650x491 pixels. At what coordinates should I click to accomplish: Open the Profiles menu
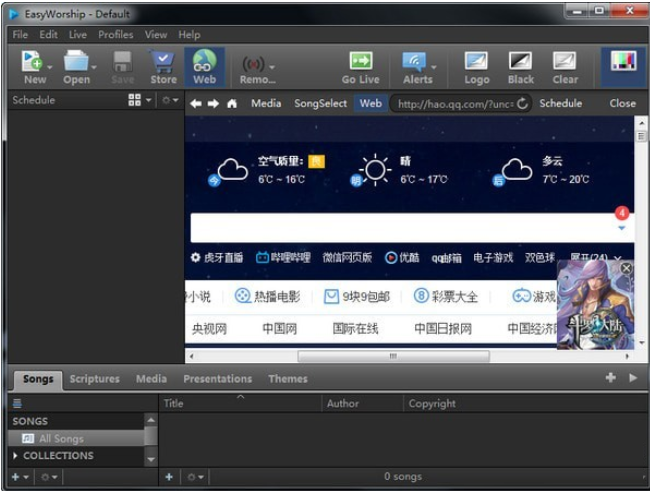[116, 35]
